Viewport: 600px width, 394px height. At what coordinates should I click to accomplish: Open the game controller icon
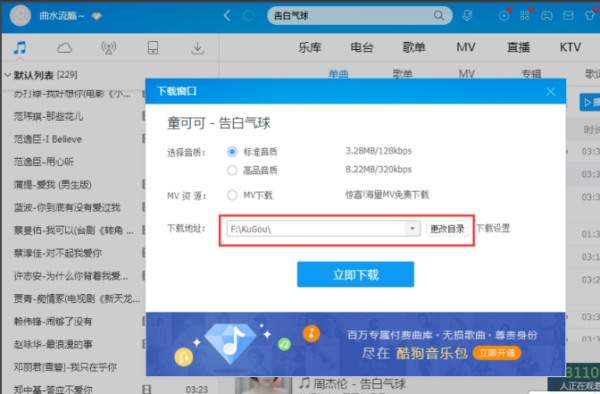(x=546, y=16)
